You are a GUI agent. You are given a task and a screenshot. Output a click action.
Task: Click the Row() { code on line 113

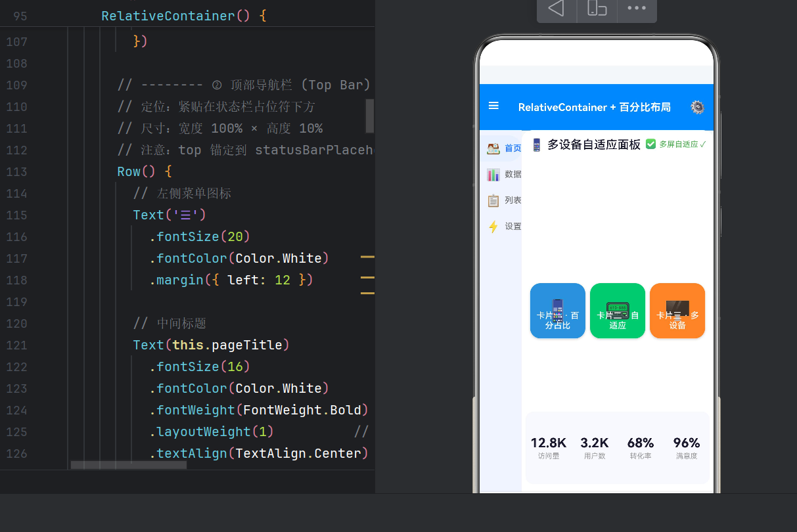[145, 171]
